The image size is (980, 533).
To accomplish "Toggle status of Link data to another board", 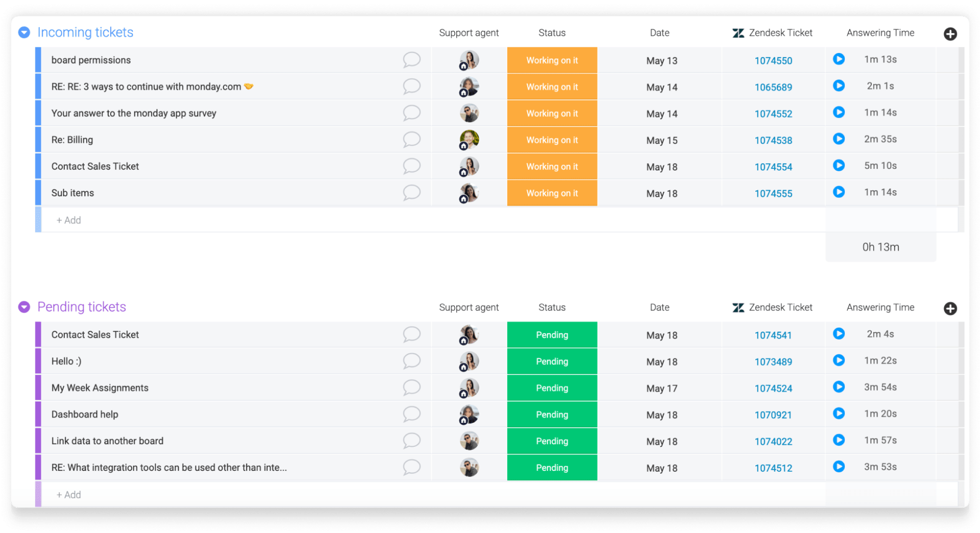I will (x=552, y=441).
